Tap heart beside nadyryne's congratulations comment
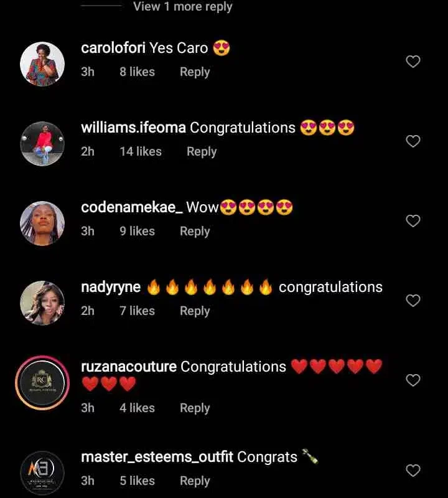 click(x=413, y=301)
